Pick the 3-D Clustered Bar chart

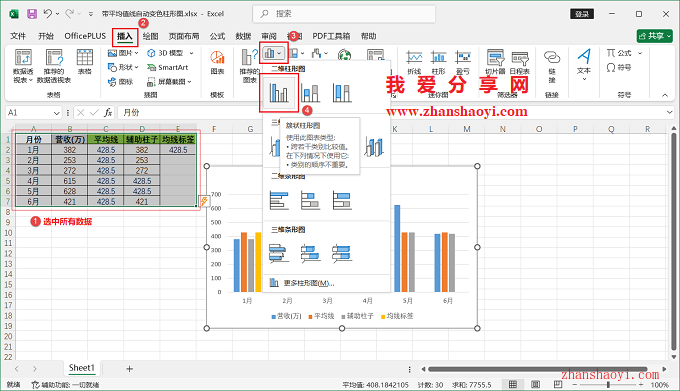279,254
